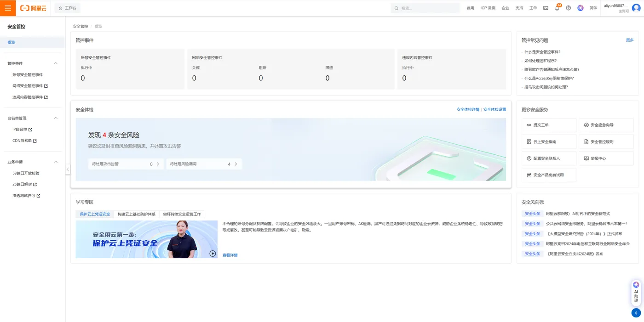644x322 pixels.
Task: Open the user avatar menu
Action: click(636, 8)
